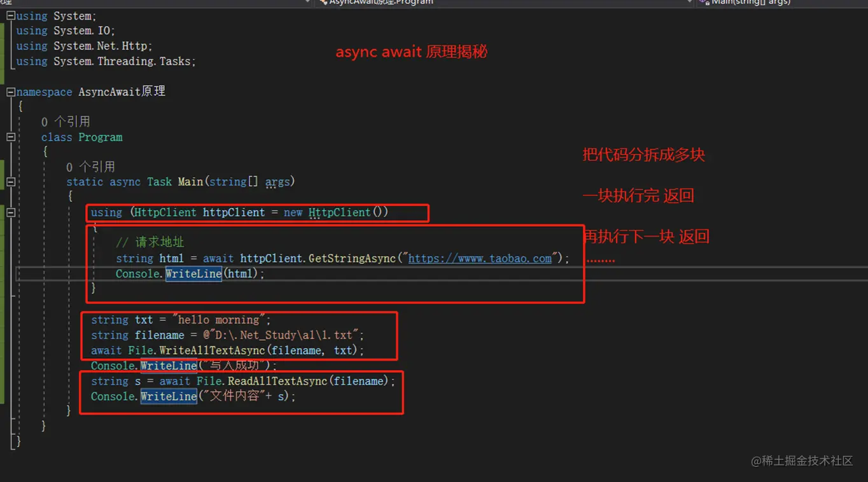Image resolution: width=868 pixels, height=482 pixels.
Task: Place cursor on 'using System.IO;' line
Action: (66, 31)
